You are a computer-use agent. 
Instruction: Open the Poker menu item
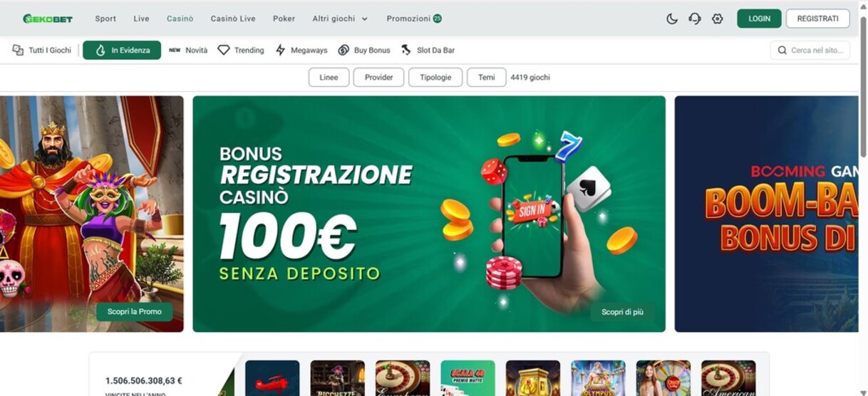point(284,19)
